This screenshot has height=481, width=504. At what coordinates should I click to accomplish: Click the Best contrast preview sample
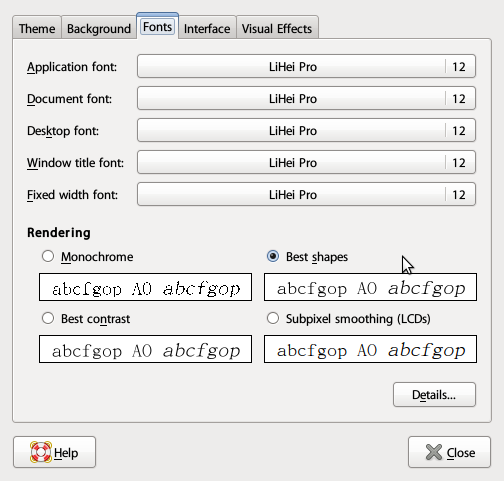145,349
